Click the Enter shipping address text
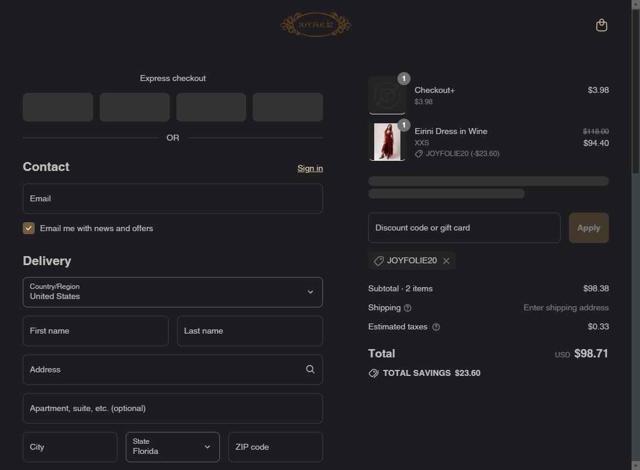Screen dimensions: 640x470 pos(566,308)
